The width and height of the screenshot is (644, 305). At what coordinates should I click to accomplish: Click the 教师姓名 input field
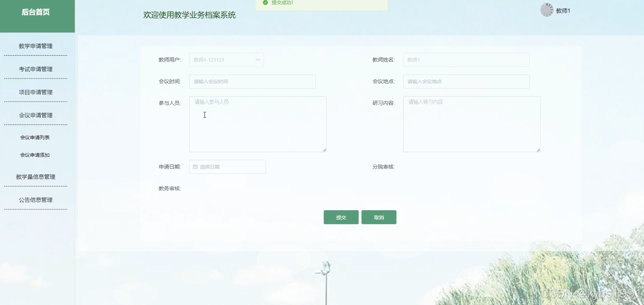pos(466,60)
